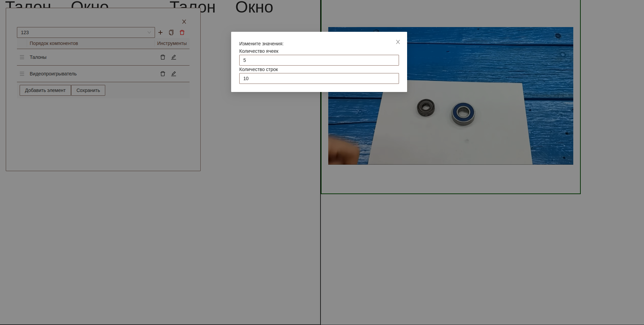The width and height of the screenshot is (644, 325).
Task: Close the Измените значения dialog
Action: click(398, 42)
